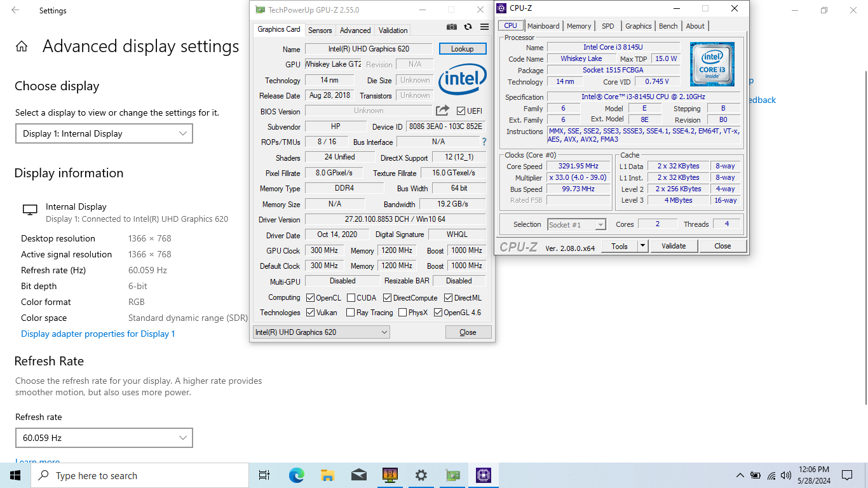Launch Microsoft Edge from the taskbar
The width and height of the screenshot is (868, 488).
(x=297, y=475)
